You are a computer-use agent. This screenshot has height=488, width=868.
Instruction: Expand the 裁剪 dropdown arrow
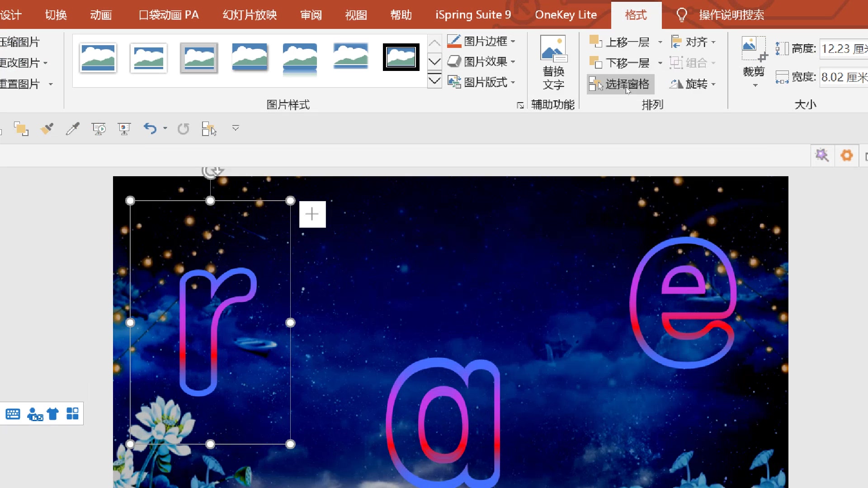pyautogui.click(x=755, y=85)
